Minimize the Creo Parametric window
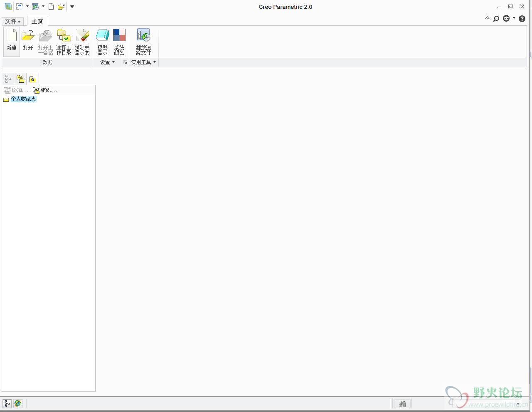532x412 pixels. 499,7
